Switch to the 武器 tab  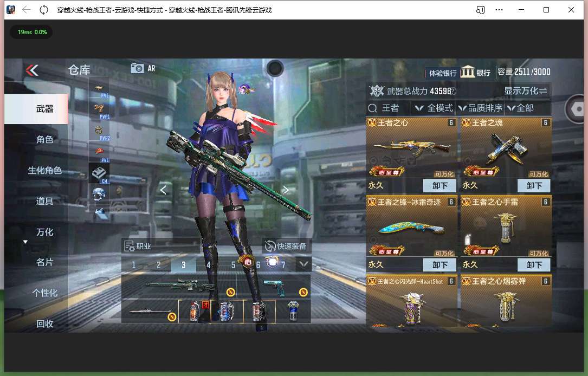[x=36, y=109]
